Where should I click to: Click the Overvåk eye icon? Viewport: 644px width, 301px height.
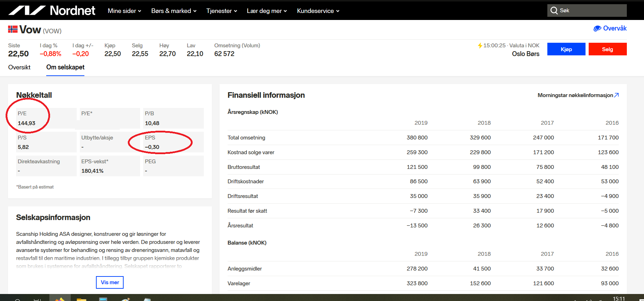coord(597,28)
